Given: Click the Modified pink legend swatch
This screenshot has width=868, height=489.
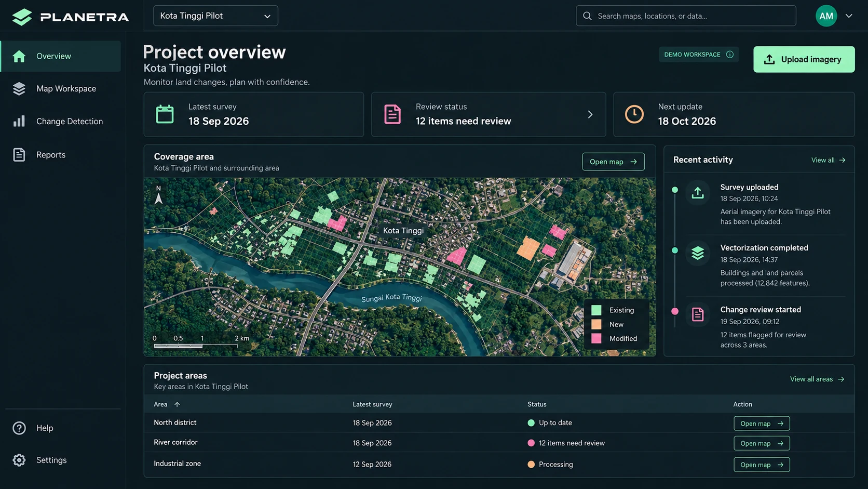Looking at the screenshot, I should click(x=596, y=339).
